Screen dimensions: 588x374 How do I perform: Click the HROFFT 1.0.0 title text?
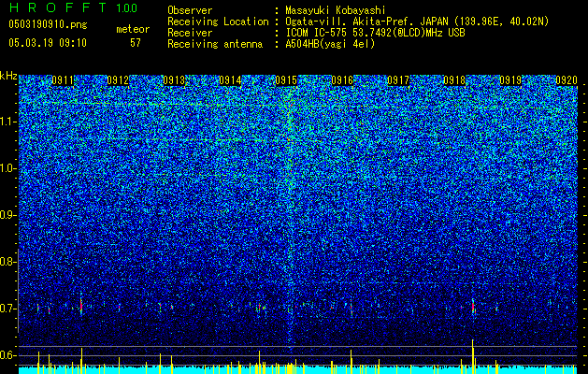click(73, 7)
